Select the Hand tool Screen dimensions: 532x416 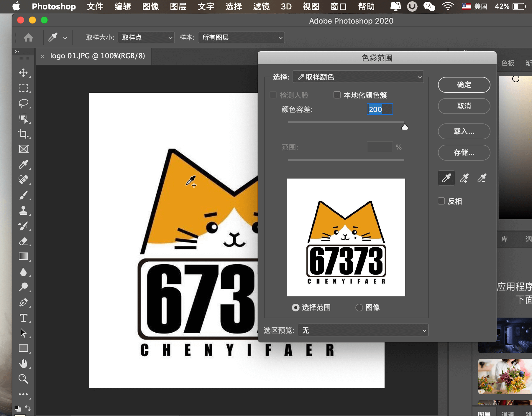23,364
